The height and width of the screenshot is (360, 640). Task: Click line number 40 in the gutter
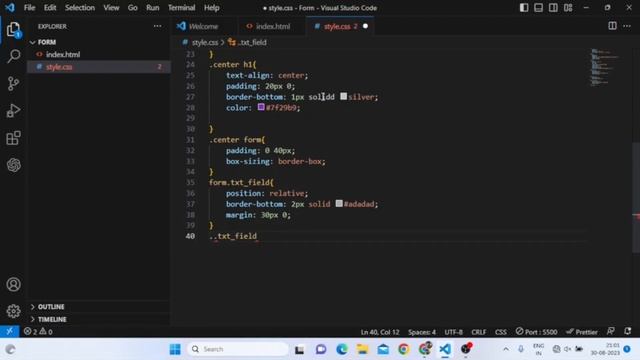pyautogui.click(x=190, y=236)
